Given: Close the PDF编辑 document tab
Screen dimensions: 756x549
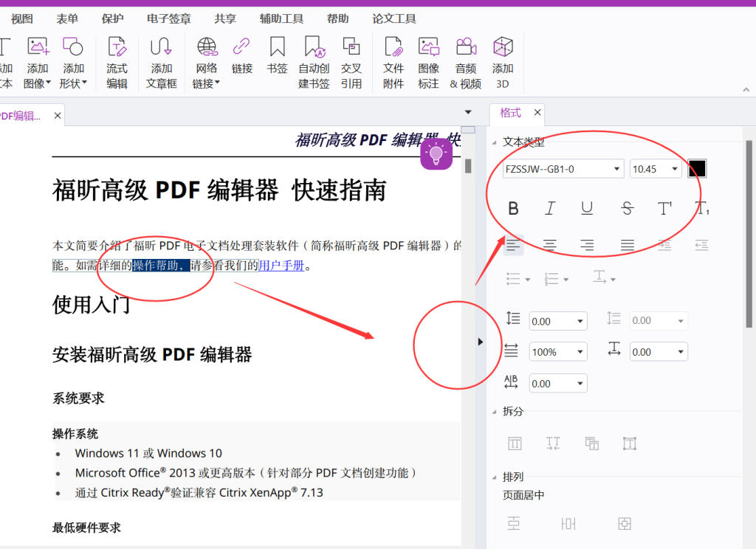Looking at the screenshot, I should click(58, 116).
